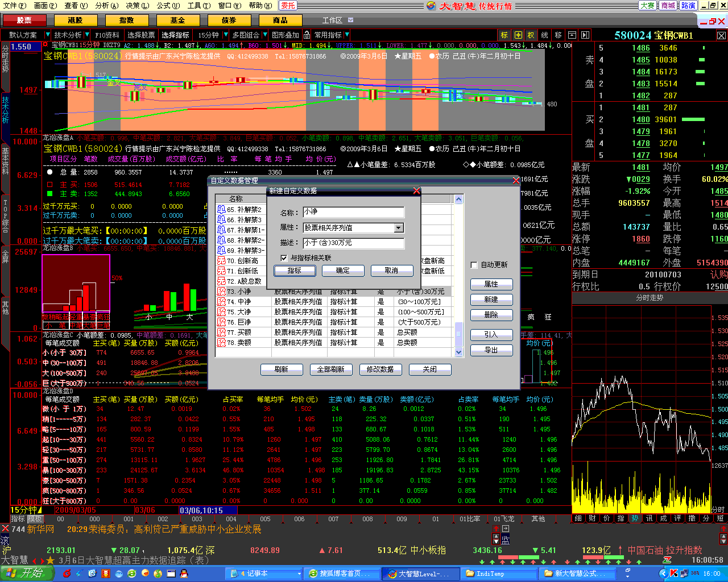
Task: Click the 移 move tool
Action: (559, 35)
